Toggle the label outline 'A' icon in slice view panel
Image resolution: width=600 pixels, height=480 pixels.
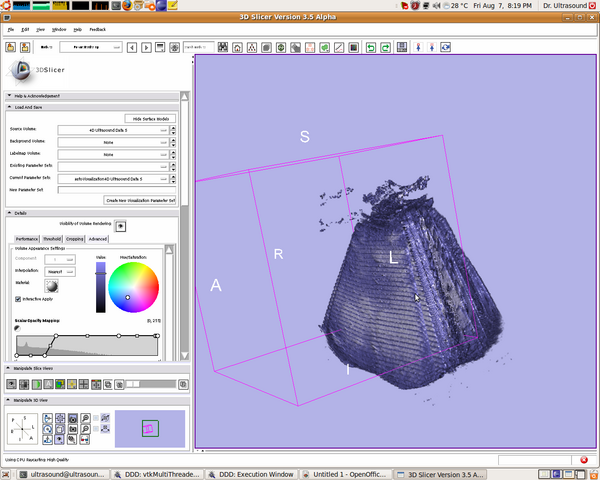[x=48, y=384]
